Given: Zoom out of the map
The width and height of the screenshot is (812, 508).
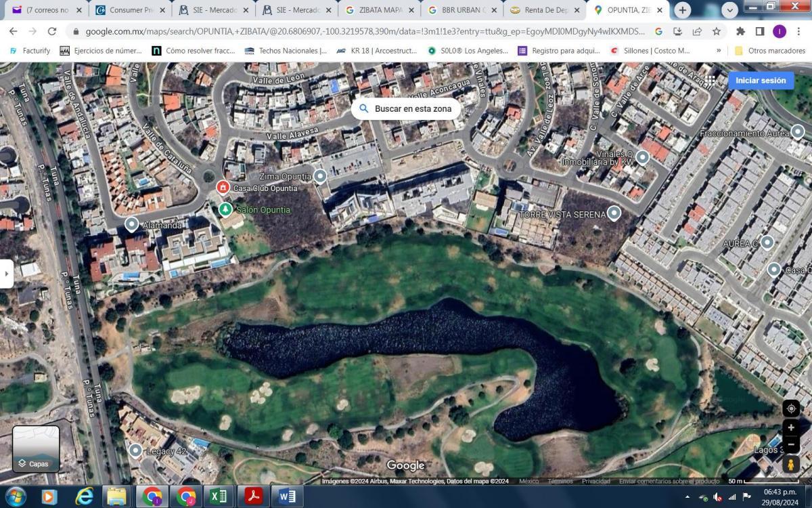Looking at the screenshot, I should point(791,444).
